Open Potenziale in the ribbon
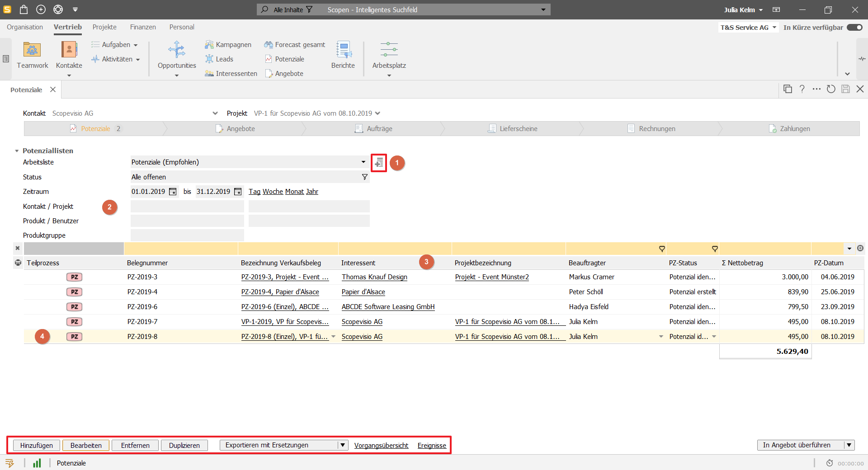This screenshot has width=868, height=470. coord(284,59)
